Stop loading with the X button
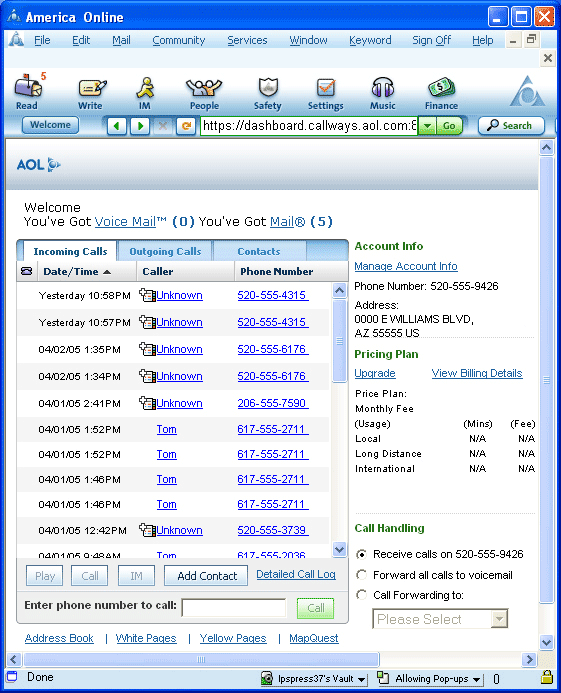Viewport: 561px width, 693px height. (163, 126)
